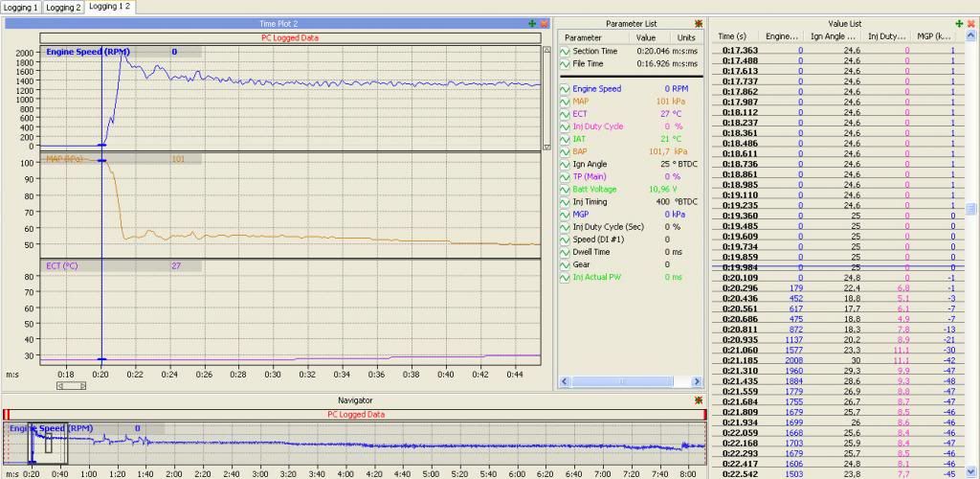Toggle the Speed (DI #1) plot icon
The width and height of the screenshot is (980, 479).
coord(565,239)
